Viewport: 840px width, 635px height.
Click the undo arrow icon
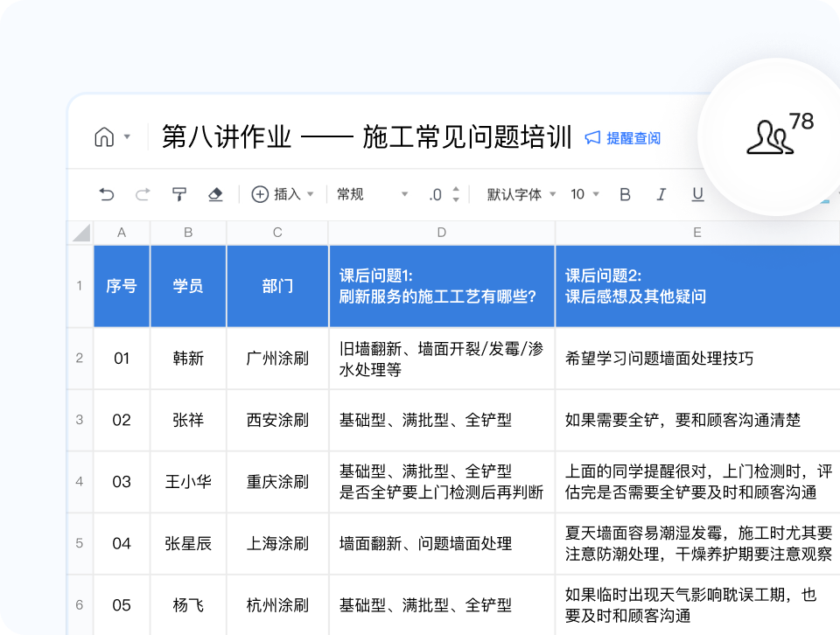coord(107,194)
